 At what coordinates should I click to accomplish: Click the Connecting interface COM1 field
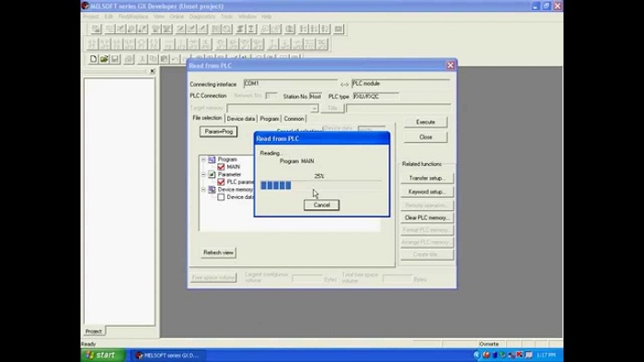pos(291,84)
